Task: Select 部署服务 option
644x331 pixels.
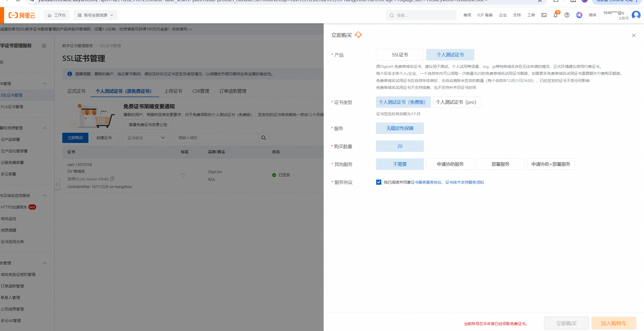Action: pyautogui.click(x=500, y=164)
